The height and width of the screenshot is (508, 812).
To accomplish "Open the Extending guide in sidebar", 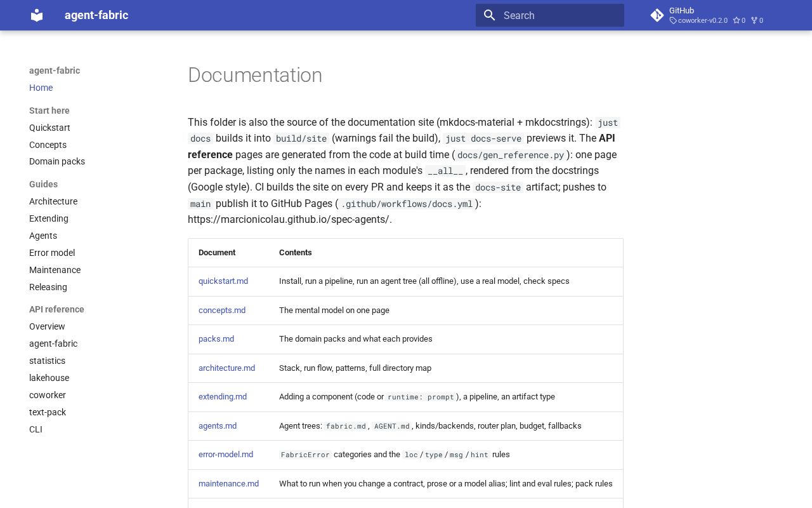I will point(49,218).
